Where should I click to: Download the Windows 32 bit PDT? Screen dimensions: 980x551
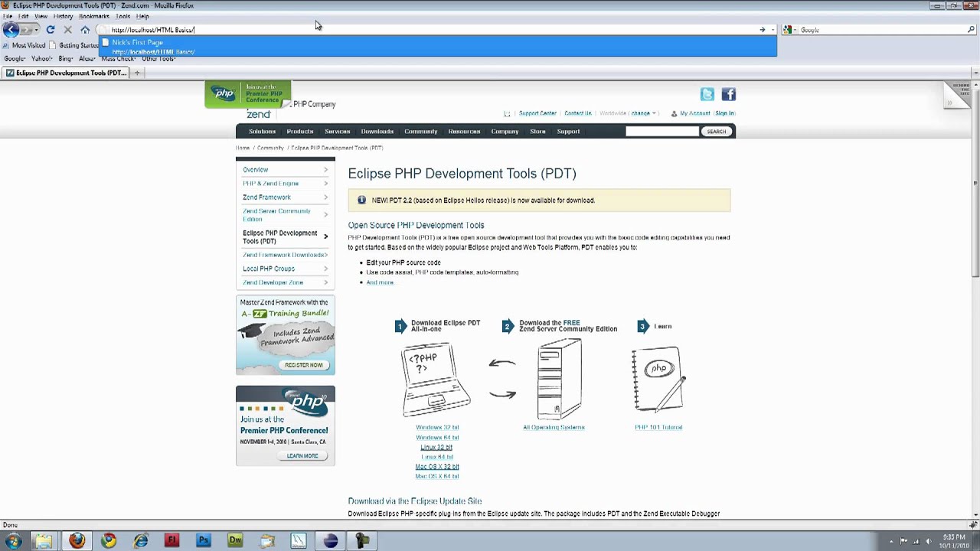click(437, 427)
